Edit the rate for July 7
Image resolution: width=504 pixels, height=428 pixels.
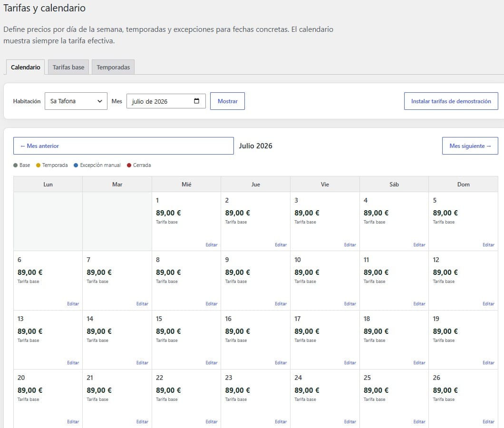click(142, 303)
